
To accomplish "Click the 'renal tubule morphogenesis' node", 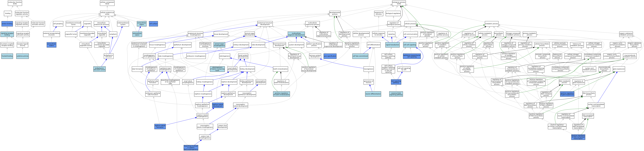I will 188,82.
